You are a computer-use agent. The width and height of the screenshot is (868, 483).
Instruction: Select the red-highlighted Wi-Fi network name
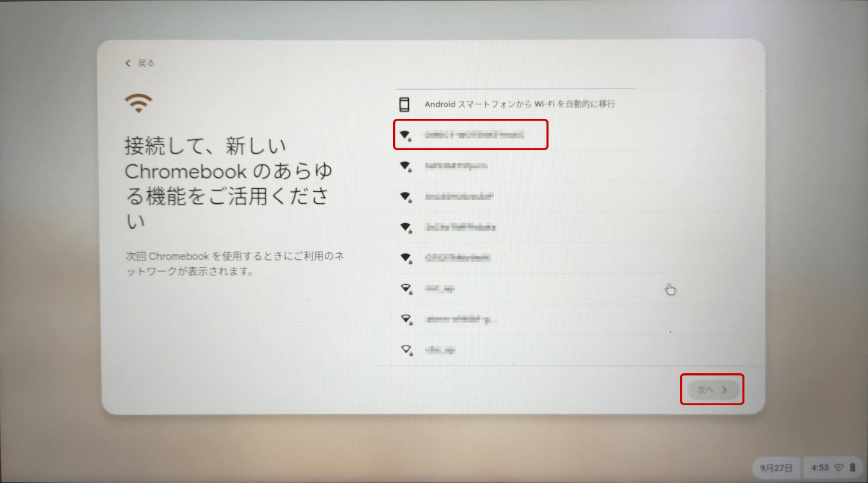(474, 134)
